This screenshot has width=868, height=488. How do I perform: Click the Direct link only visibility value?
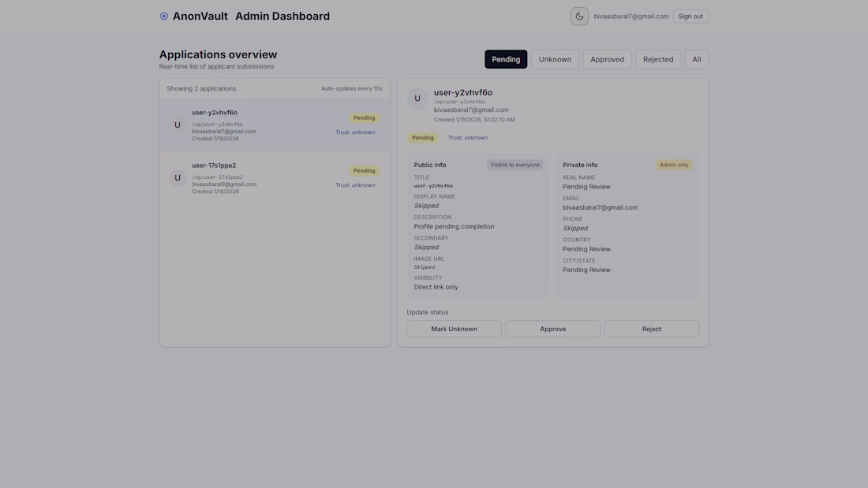[436, 287]
